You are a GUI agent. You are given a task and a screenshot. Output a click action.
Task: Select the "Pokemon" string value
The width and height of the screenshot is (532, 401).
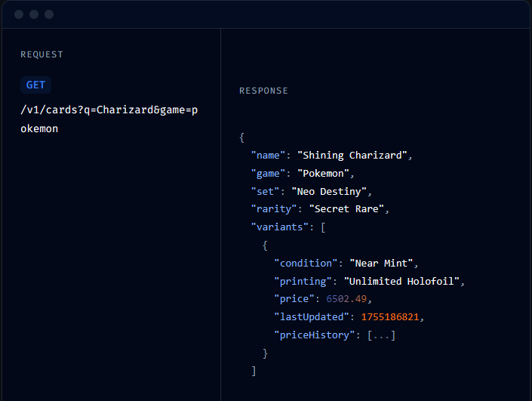click(x=323, y=174)
